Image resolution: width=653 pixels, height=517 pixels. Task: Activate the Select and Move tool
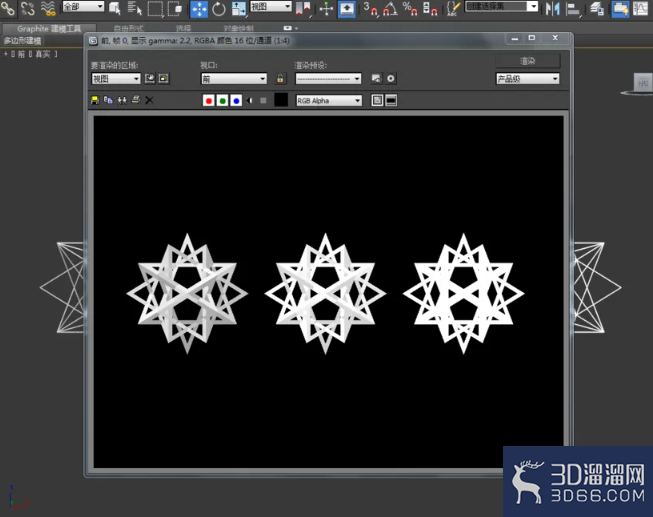coord(199,9)
